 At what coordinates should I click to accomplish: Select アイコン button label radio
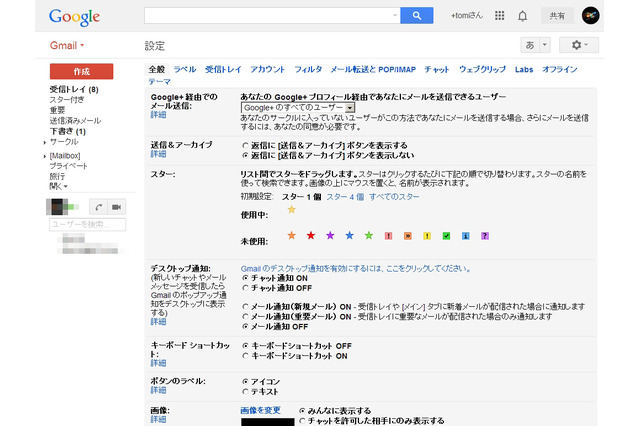click(x=245, y=382)
